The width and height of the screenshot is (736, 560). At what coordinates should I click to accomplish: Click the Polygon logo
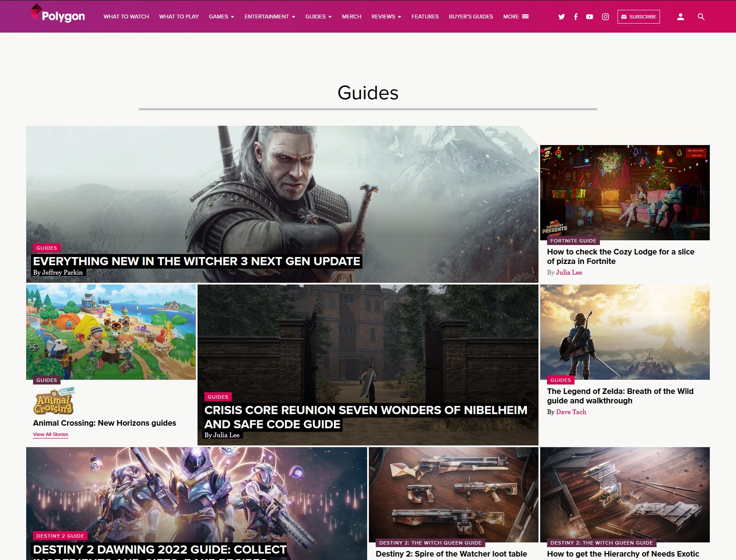coord(58,14)
